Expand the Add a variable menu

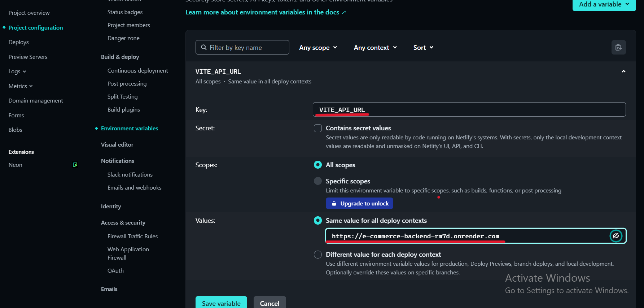604,4
